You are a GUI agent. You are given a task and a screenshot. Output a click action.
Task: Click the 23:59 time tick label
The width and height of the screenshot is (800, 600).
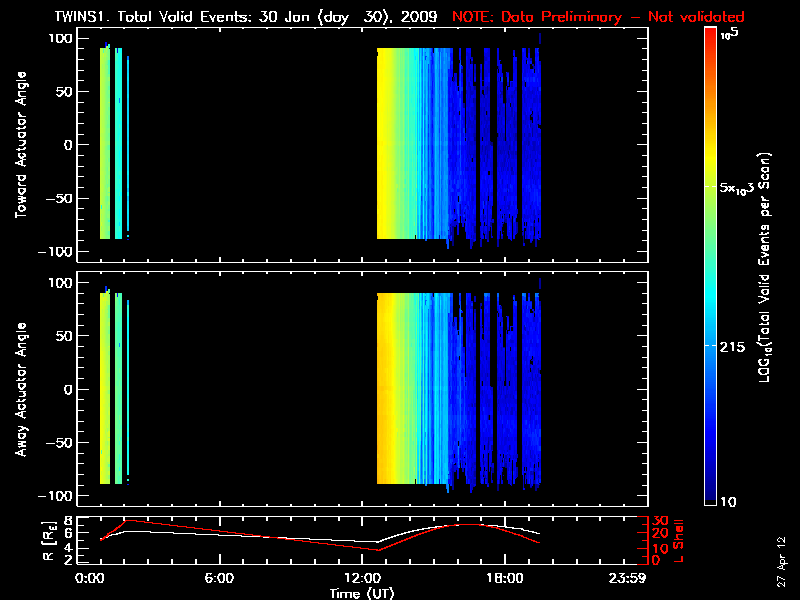click(643, 578)
